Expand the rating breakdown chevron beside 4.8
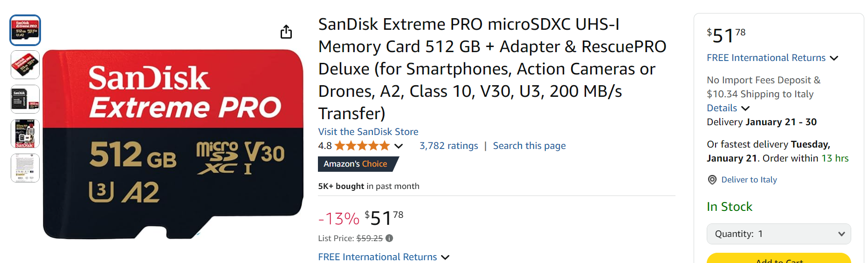868x263 pixels. coord(399,146)
